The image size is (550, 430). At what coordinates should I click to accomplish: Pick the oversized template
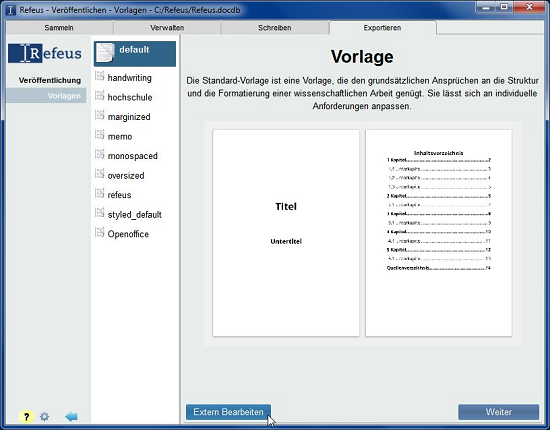(126, 175)
